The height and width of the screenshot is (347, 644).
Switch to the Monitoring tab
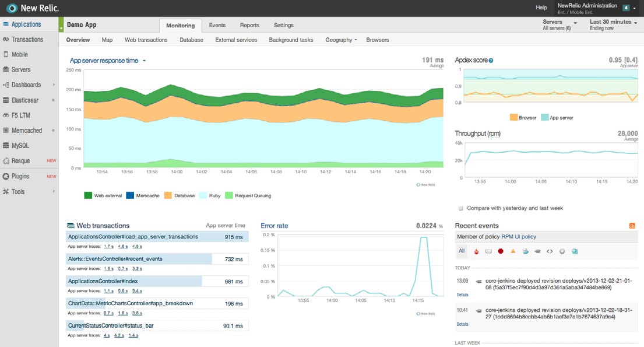pyautogui.click(x=180, y=26)
